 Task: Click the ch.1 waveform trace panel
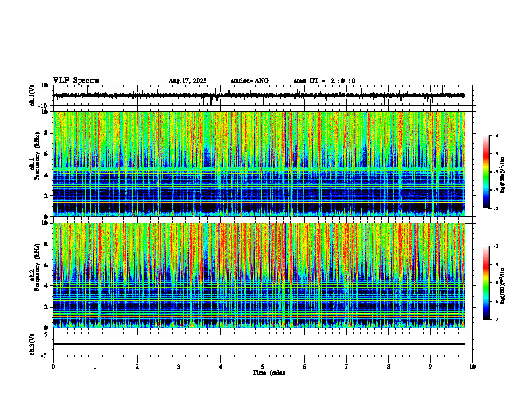pos(264,95)
